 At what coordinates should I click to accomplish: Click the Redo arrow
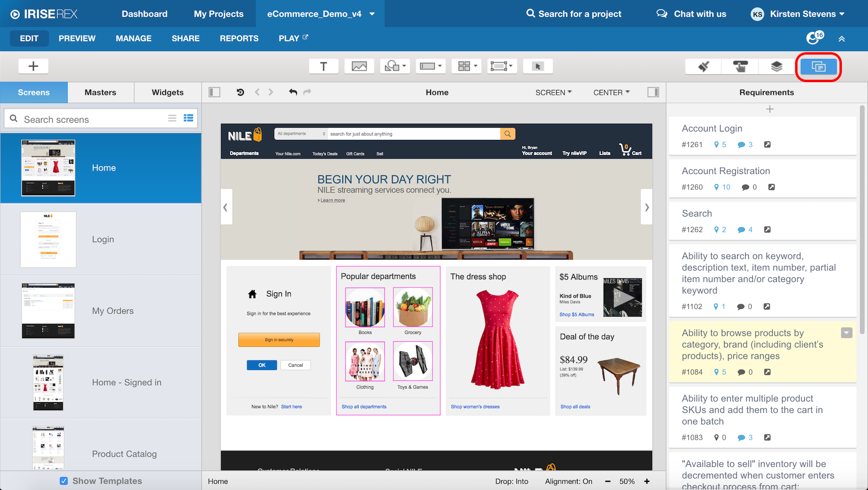coord(307,92)
